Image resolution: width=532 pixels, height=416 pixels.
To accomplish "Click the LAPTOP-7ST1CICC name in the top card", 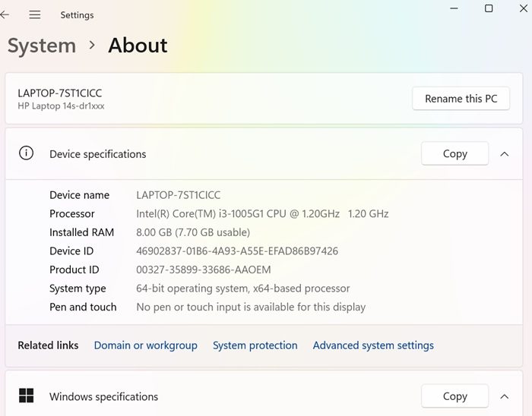I will pos(60,93).
